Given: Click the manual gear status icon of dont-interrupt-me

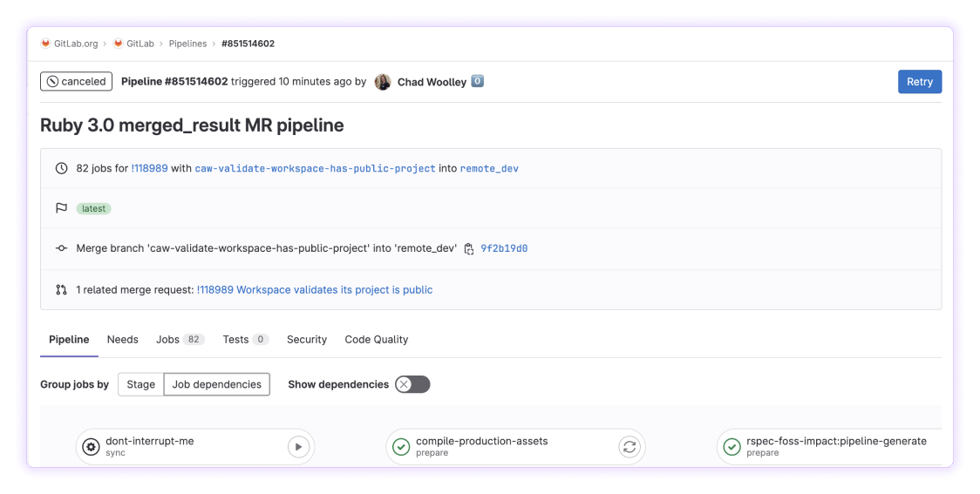Looking at the screenshot, I should [x=92, y=447].
